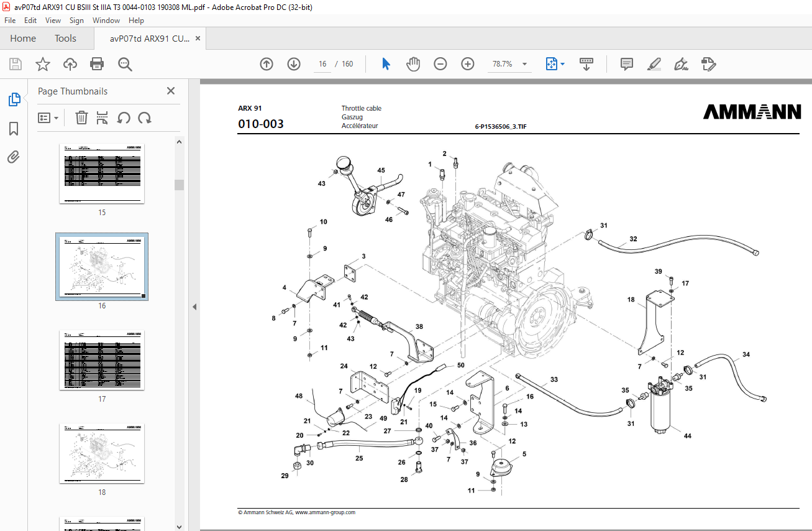Close the Page Thumbnails panel
The width and height of the screenshot is (812, 531).
[x=171, y=91]
